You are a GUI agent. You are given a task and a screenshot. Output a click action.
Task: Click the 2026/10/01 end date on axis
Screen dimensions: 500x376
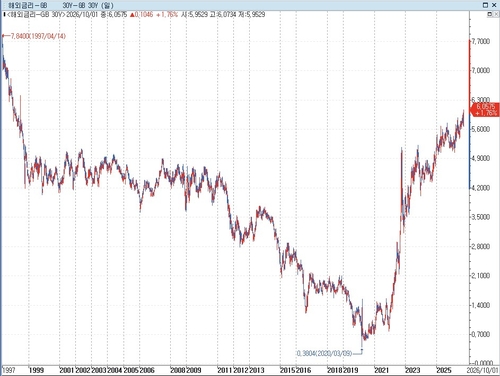click(x=482, y=370)
